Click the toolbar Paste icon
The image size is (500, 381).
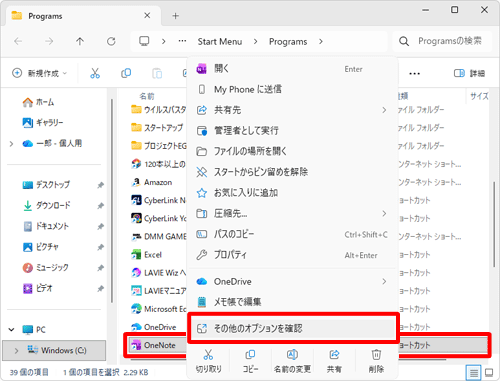(x=157, y=73)
